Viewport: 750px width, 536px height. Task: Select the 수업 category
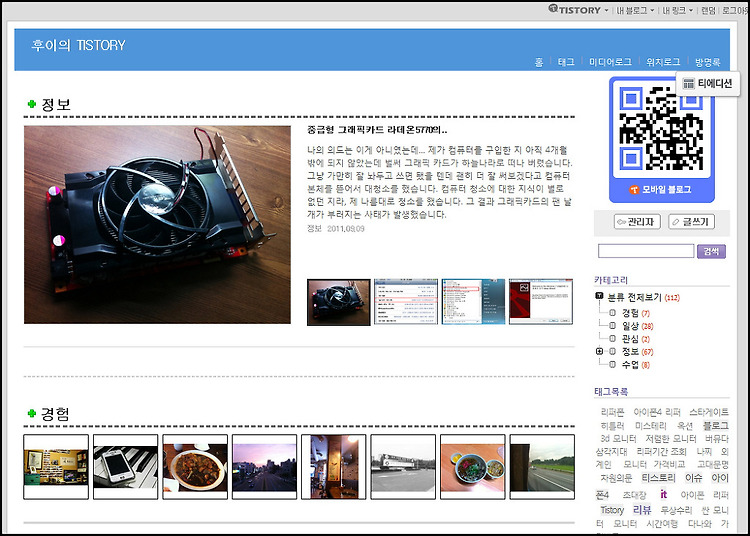636,364
